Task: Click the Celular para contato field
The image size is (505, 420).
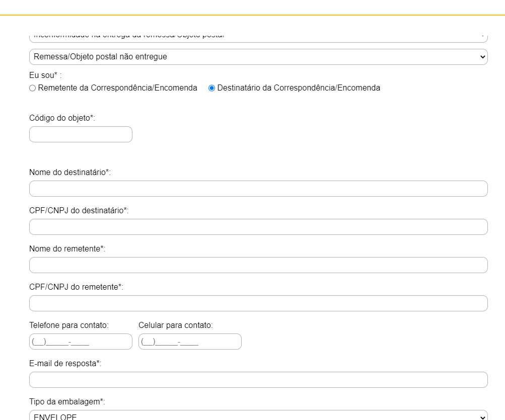Action: (x=190, y=342)
